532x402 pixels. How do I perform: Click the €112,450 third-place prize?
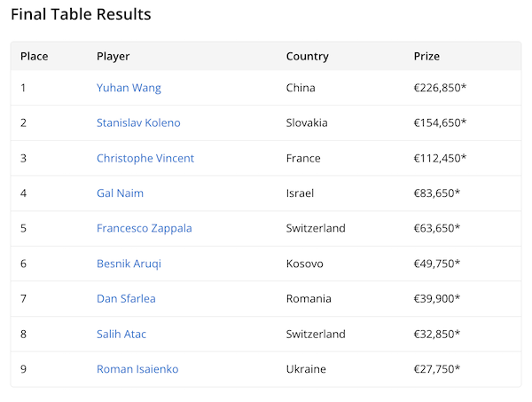439,158
